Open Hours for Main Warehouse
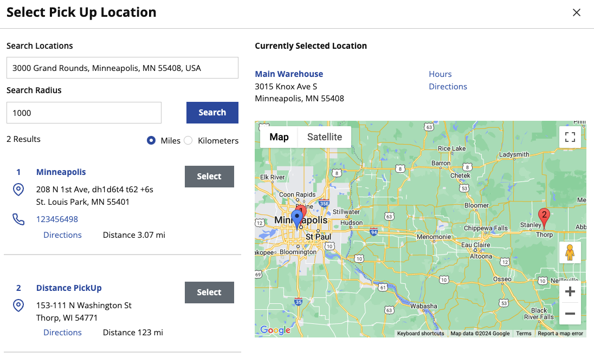Viewport: 594px width, 364px height. point(440,74)
